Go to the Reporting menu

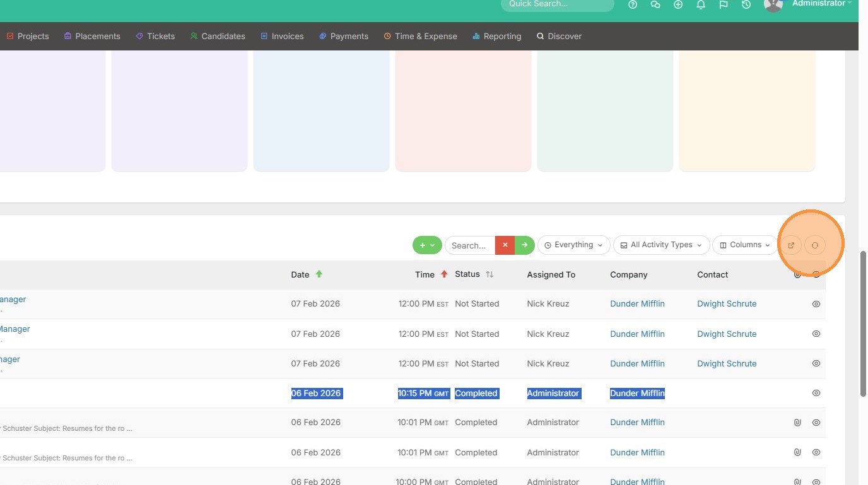497,37
